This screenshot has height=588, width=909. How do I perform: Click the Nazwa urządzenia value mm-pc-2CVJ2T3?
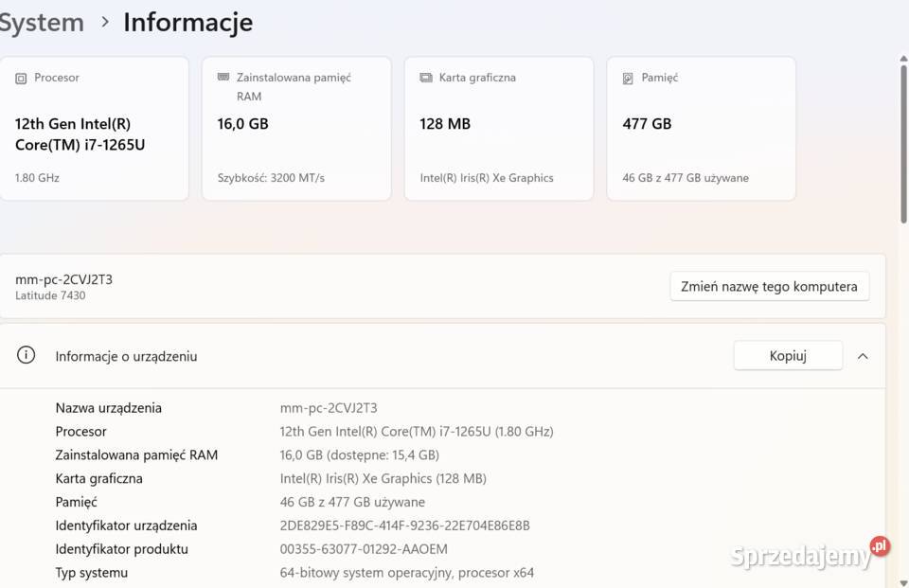point(329,408)
